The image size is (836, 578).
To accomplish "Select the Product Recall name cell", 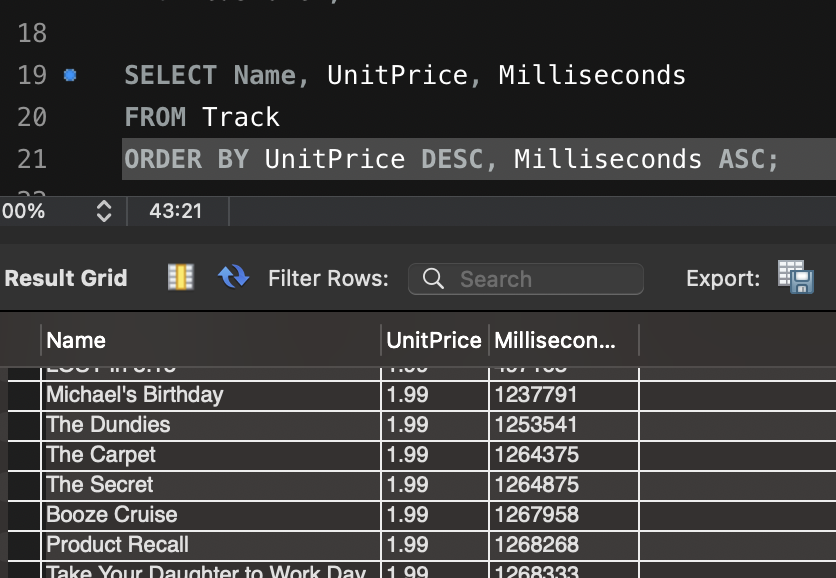I will pyautogui.click(x=211, y=544).
